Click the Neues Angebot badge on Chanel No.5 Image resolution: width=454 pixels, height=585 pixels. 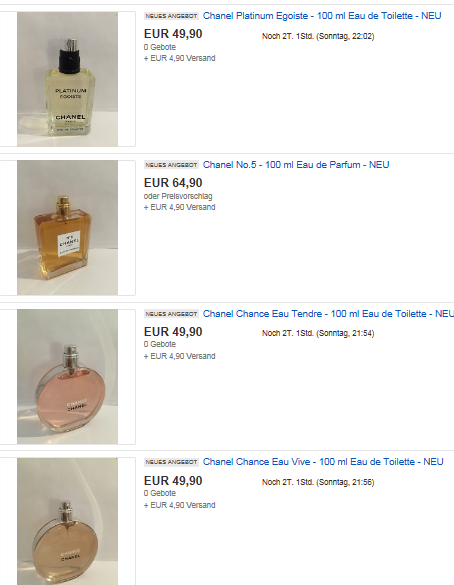tap(171, 165)
